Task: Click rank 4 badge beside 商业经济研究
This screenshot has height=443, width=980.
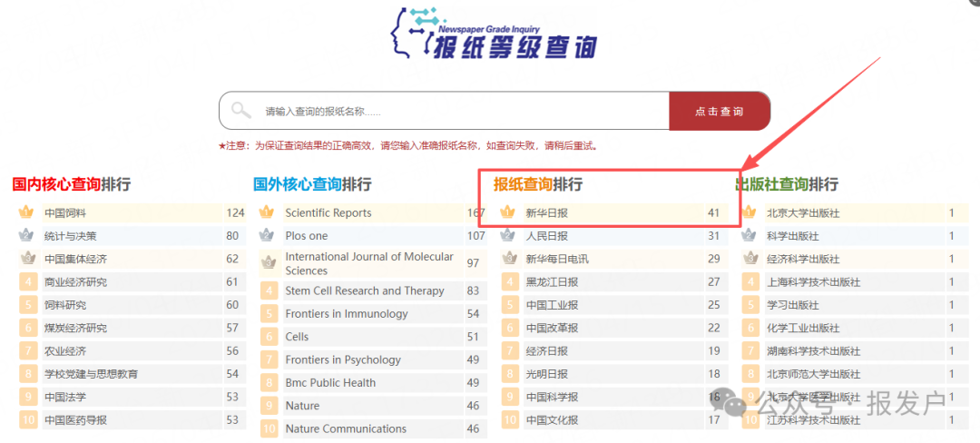Action: tap(29, 281)
